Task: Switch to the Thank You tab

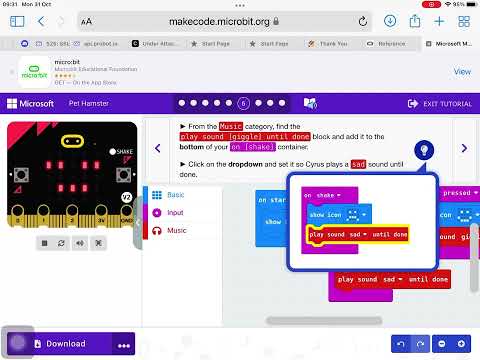Action: pyautogui.click(x=328, y=44)
